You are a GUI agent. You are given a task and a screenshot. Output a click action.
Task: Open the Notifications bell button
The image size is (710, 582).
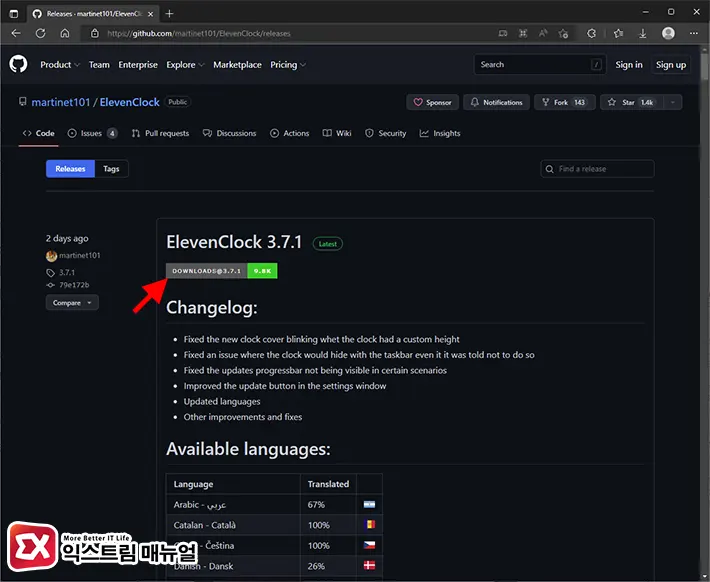[x=496, y=102]
